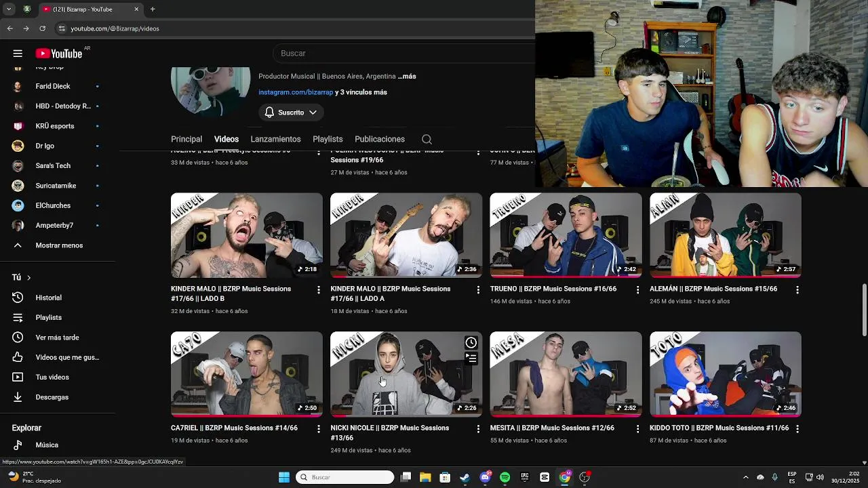
Task: Open Steam from the taskbar
Action: coord(465,477)
